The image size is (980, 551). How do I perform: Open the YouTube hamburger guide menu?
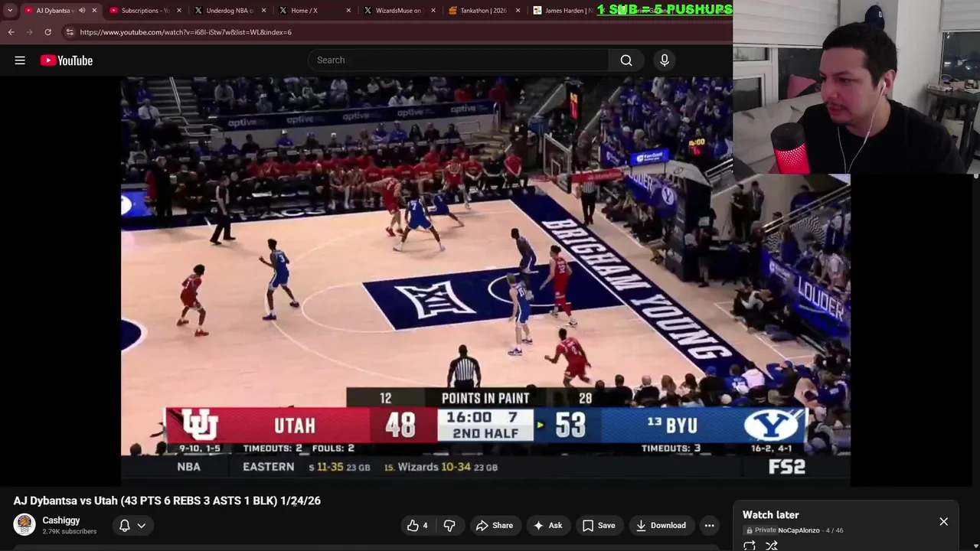pos(20,60)
